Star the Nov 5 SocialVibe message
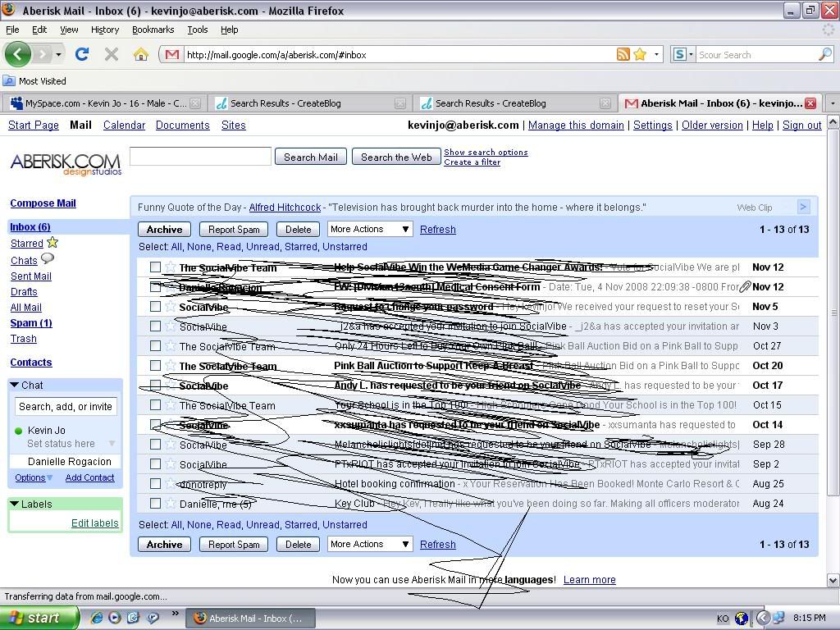 [171, 307]
